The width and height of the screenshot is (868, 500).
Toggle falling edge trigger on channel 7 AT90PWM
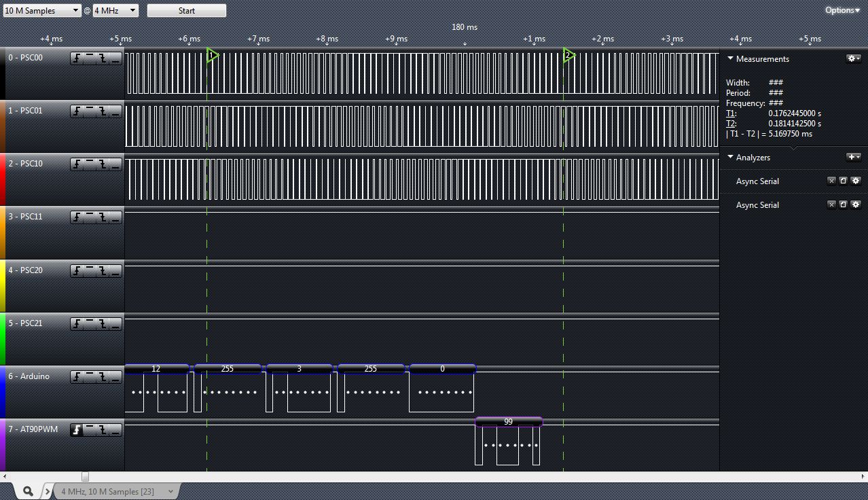point(103,430)
